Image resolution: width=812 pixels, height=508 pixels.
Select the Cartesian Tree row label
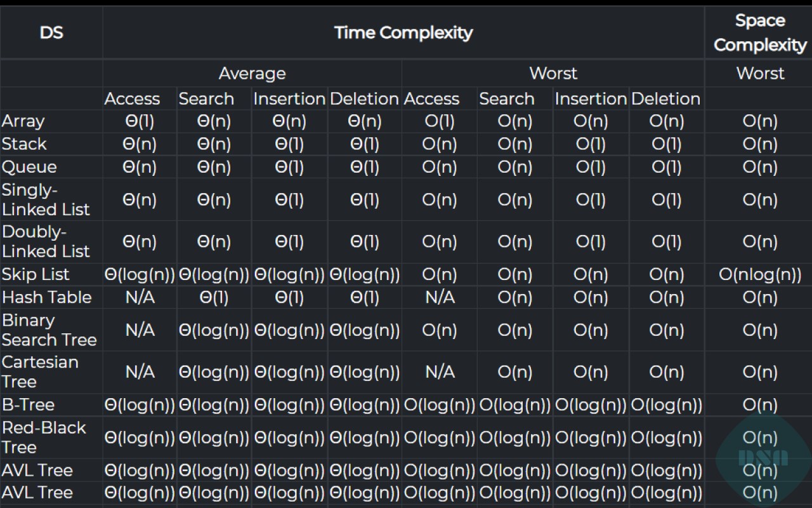[x=40, y=371]
